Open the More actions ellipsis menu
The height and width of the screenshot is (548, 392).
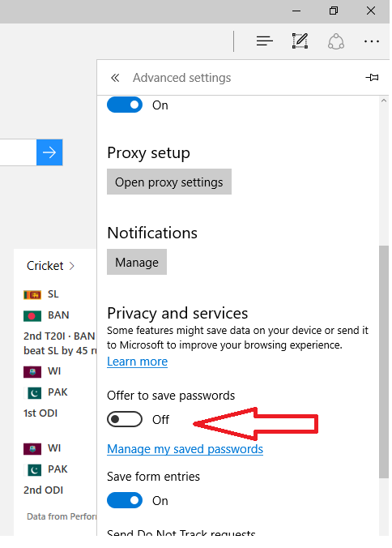(372, 41)
